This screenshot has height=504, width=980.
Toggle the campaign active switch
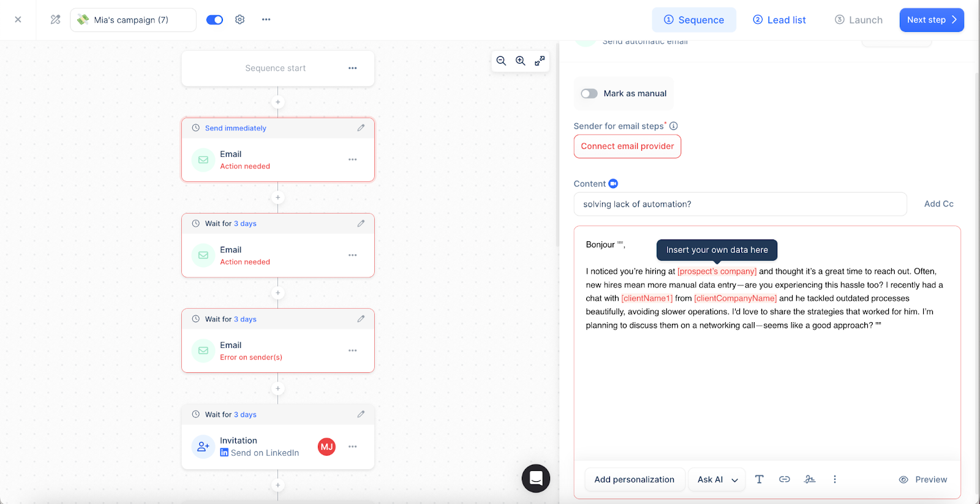pos(214,20)
